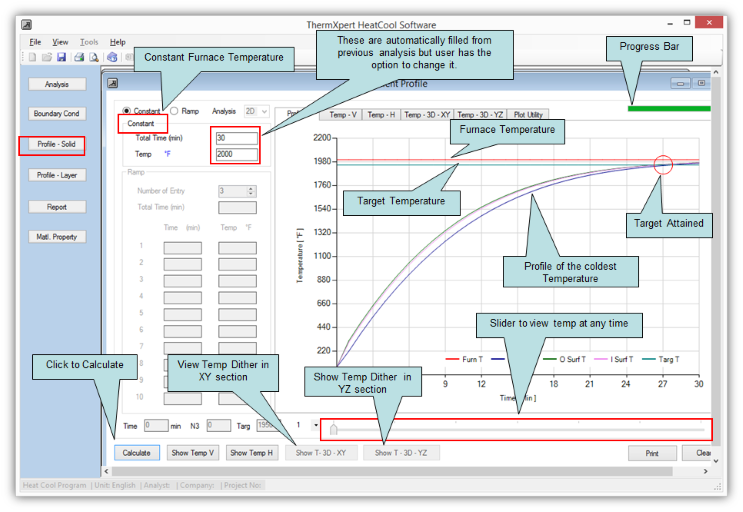Switch to the Temp - 3D - YZ tab
Viewport: 743px width, 512px height.
coord(480,115)
